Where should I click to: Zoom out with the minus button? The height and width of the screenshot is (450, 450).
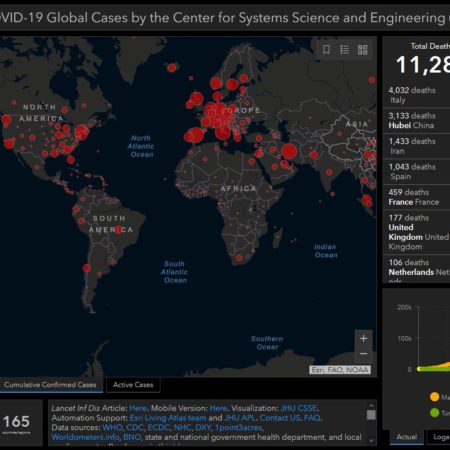(x=363, y=354)
